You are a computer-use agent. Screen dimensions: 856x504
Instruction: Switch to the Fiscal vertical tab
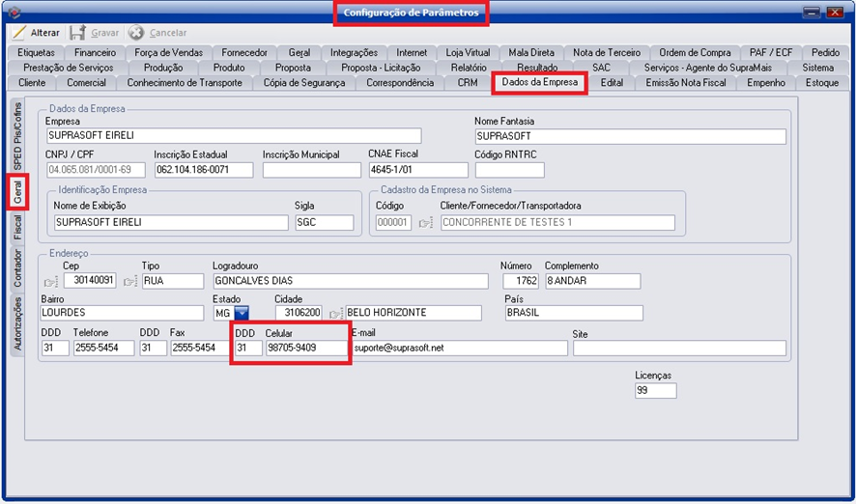point(17,228)
